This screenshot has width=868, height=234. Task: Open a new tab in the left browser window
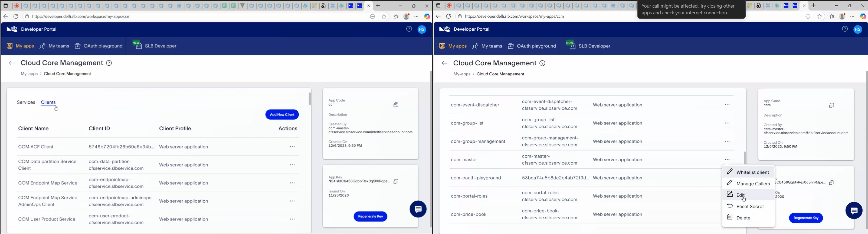coord(378,6)
